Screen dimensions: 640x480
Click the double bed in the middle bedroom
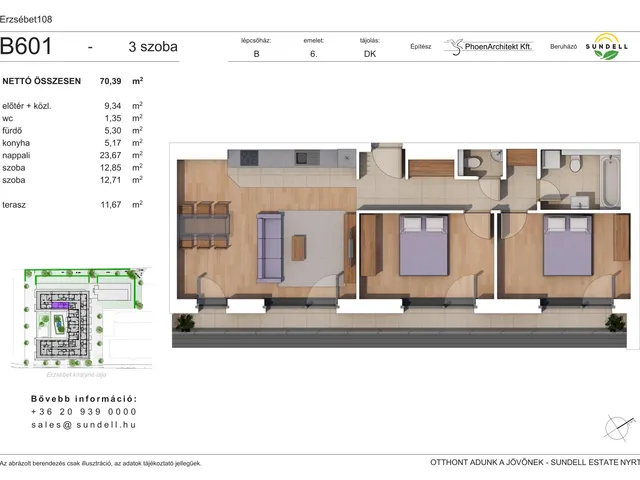pos(421,247)
